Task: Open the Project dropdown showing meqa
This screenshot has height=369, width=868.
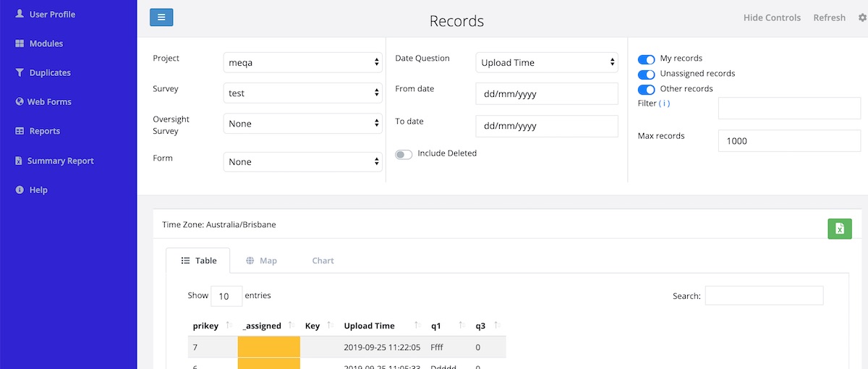Action: click(302, 63)
